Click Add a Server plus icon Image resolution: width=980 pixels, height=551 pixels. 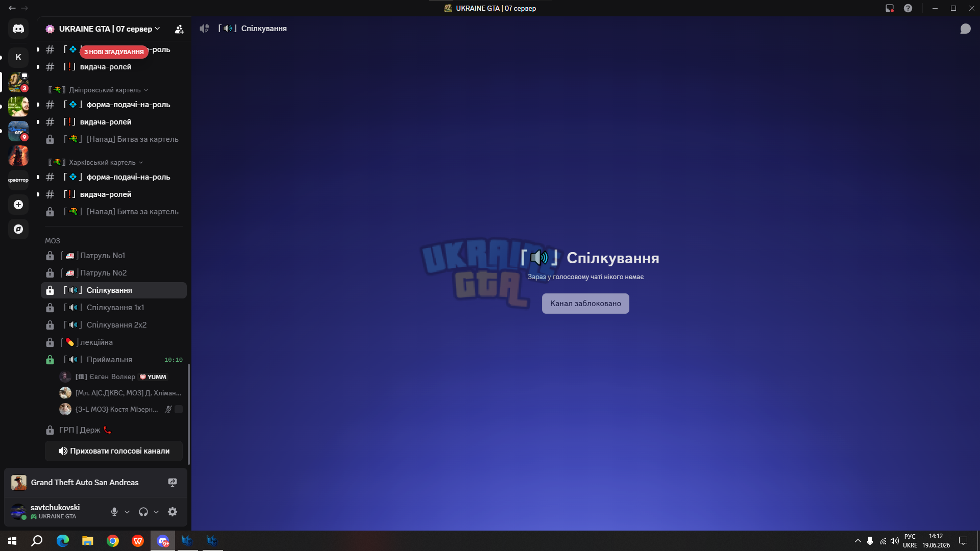pyautogui.click(x=18, y=205)
